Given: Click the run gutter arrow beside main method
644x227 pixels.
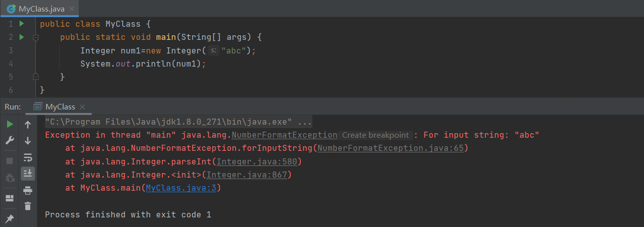Looking at the screenshot, I should tap(22, 37).
